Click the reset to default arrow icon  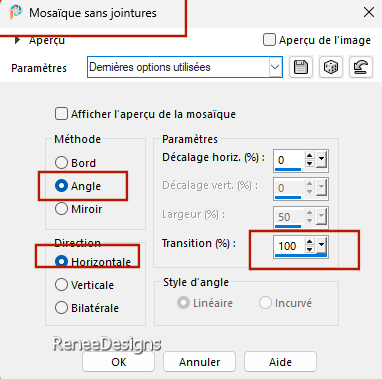pos(361,67)
